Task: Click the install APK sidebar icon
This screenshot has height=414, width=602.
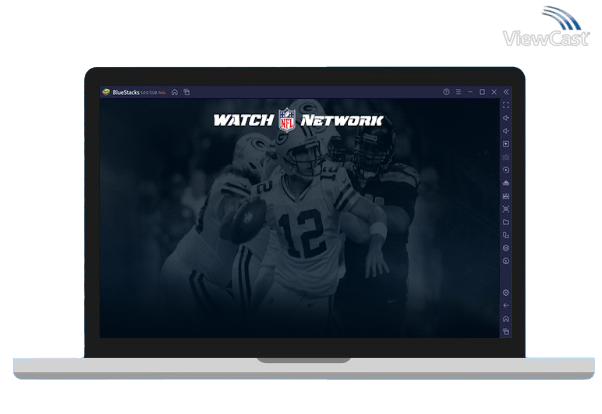Action: 506,183
